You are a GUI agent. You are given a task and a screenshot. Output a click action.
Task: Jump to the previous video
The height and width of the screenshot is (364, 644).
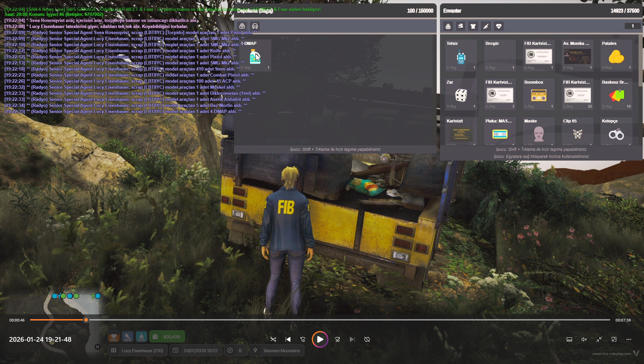(288, 339)
